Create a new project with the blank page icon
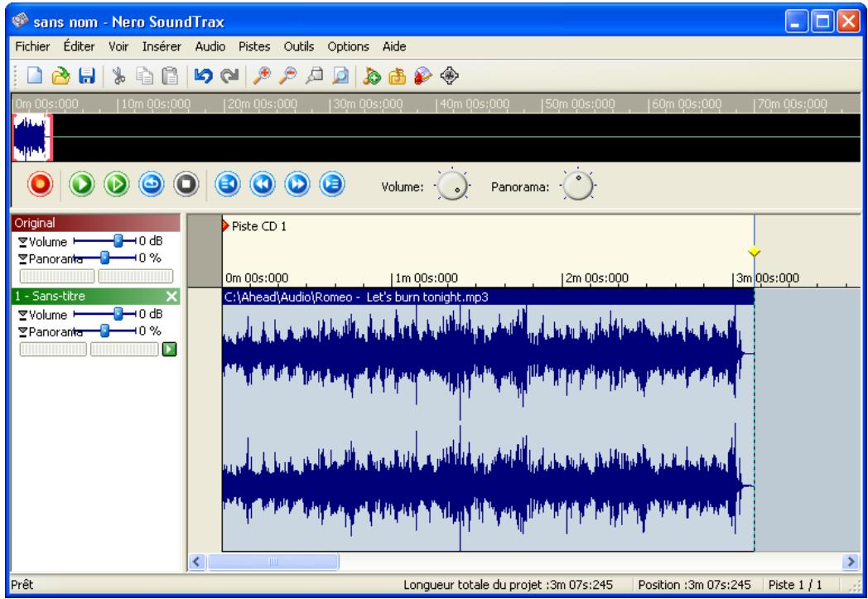Viewport: 868px width, 599px height. 35,76
